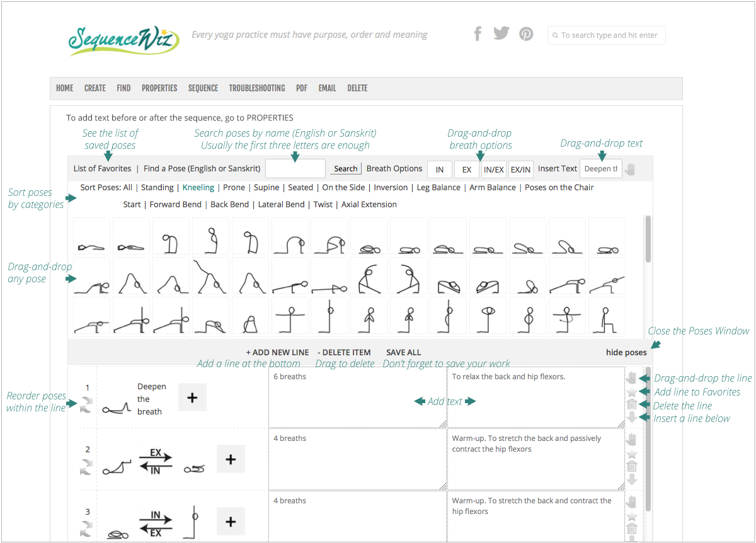Image resolution: width=756 pixels, height=543 pixels.
Task: Select first pose thumbnail in poses grid
Action: 92,236
